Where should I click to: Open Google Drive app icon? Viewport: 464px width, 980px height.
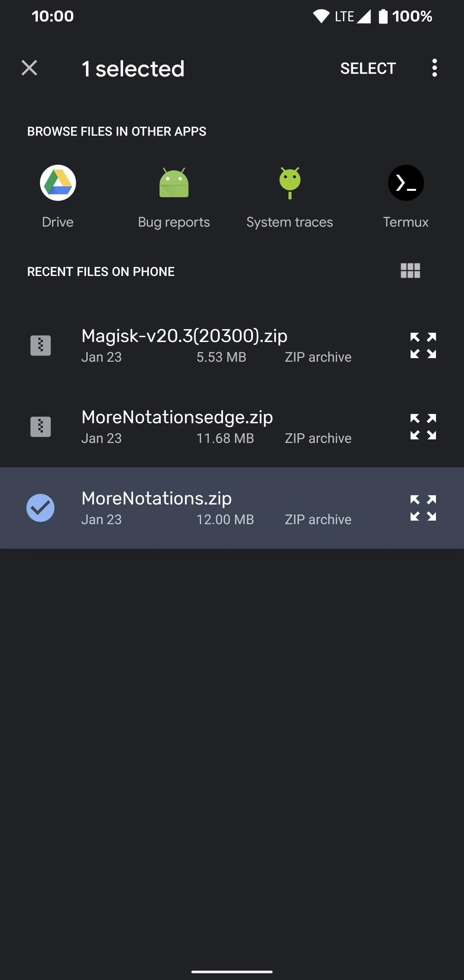coord(58,182)
